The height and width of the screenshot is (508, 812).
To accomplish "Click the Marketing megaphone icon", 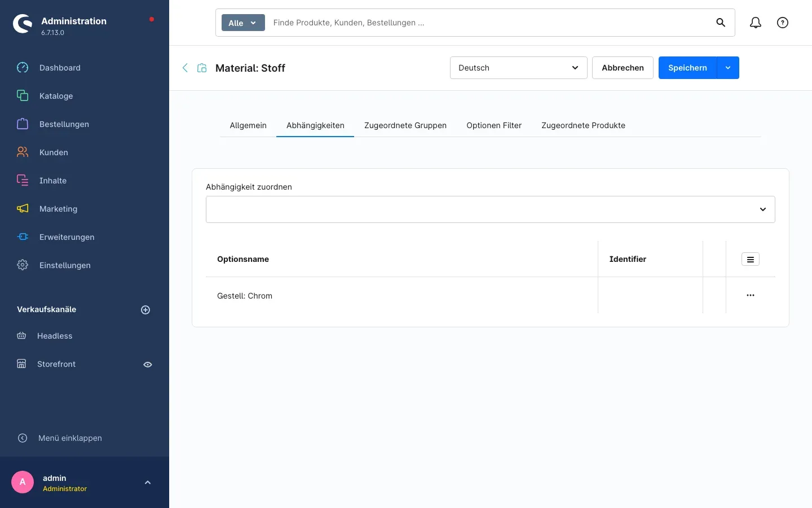I will pos(23,209).
